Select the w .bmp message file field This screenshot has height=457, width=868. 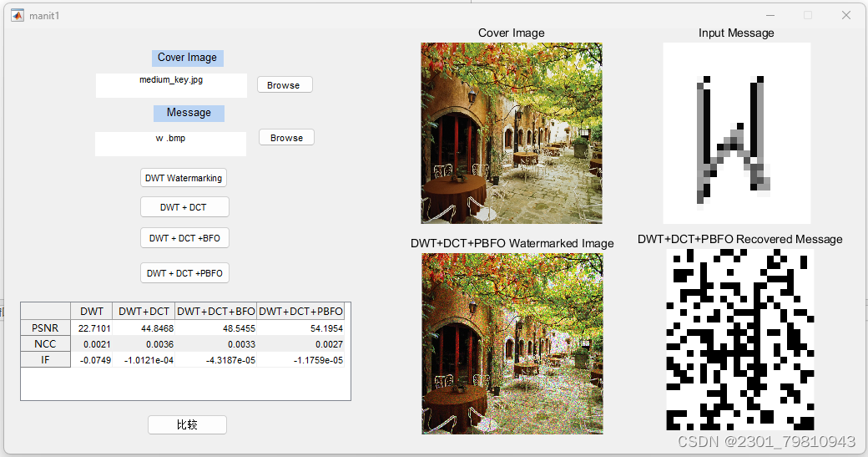point(171,144)
